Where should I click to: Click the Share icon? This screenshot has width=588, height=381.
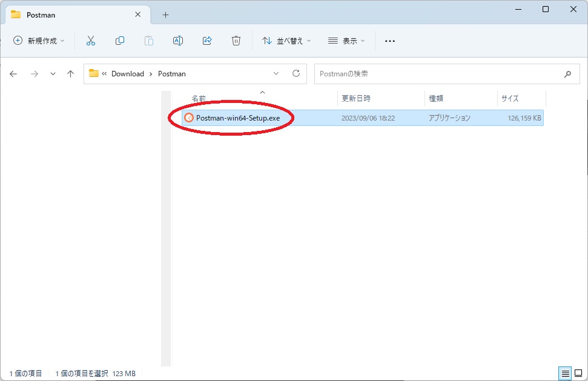pyautogui.click(x=207, y=41)
